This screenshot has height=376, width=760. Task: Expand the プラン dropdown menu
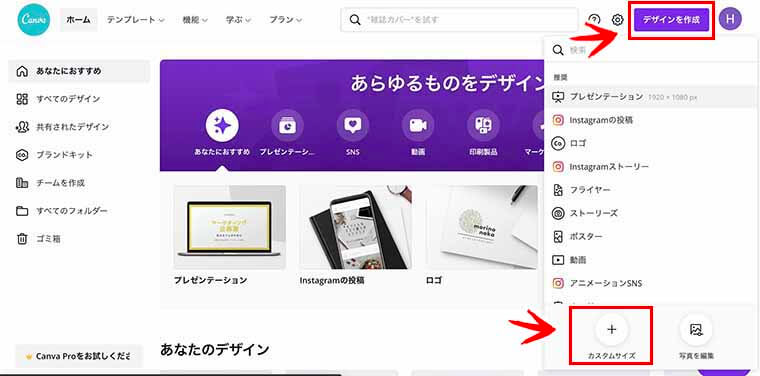click(x=286, y=20)
